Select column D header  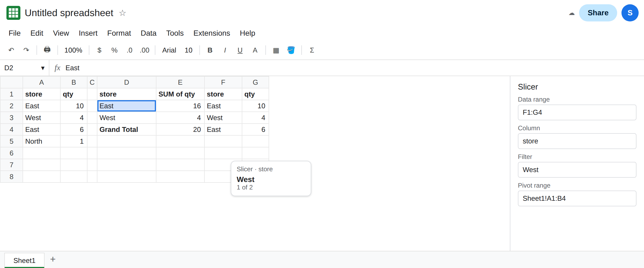(127, 82)
